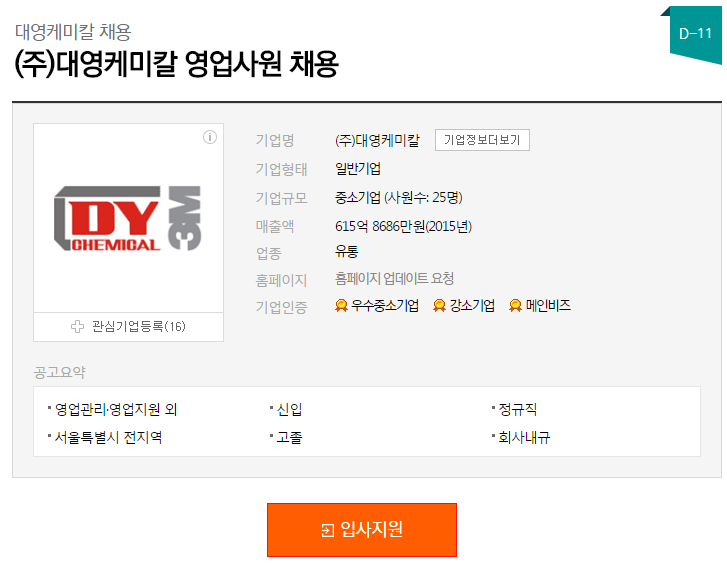Image resolution: width=727 pixels, height=565 pixels.
Task: Click the 강소기업 certification label
Action: (472, 305)
